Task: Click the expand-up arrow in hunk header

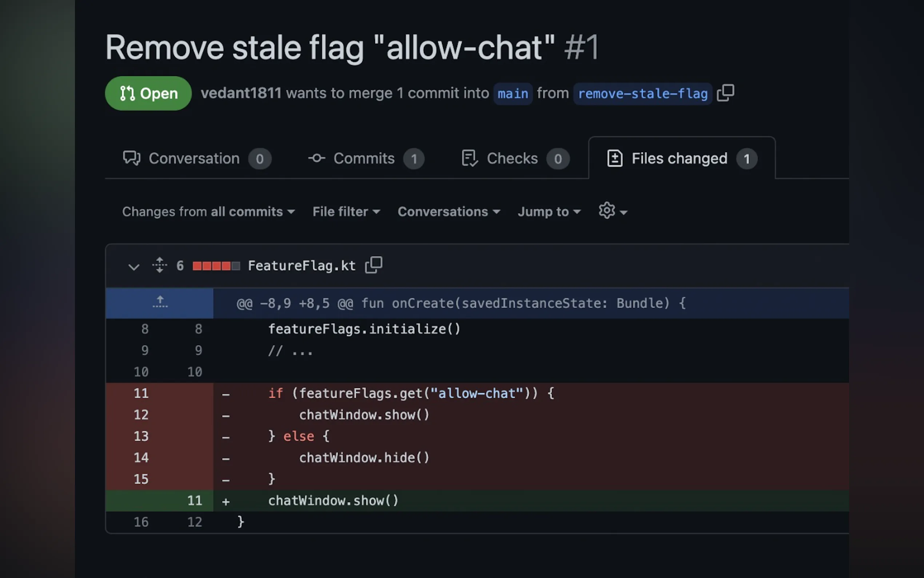Action: point(160,302)
